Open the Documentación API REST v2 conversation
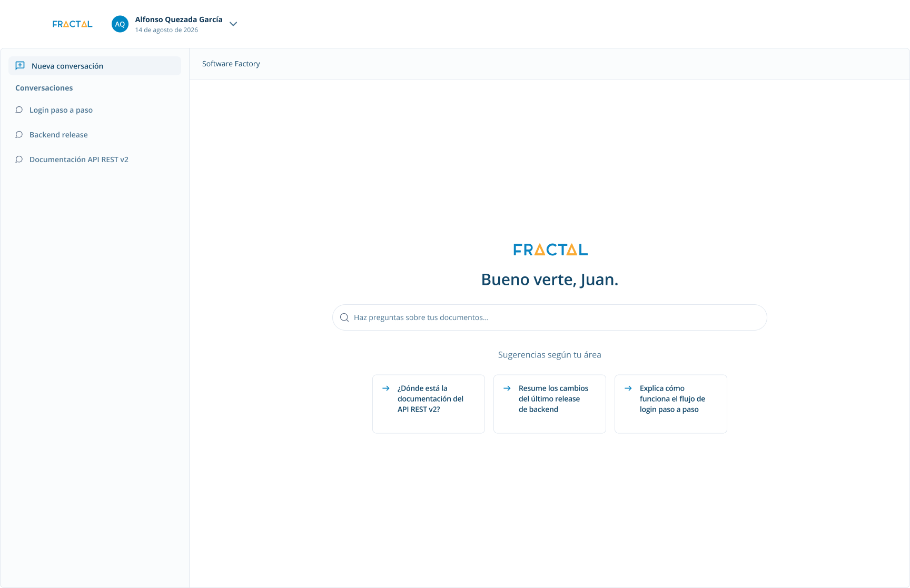This screenshot has width=910, height=588. pyautogui.click(x=79, y=160)
